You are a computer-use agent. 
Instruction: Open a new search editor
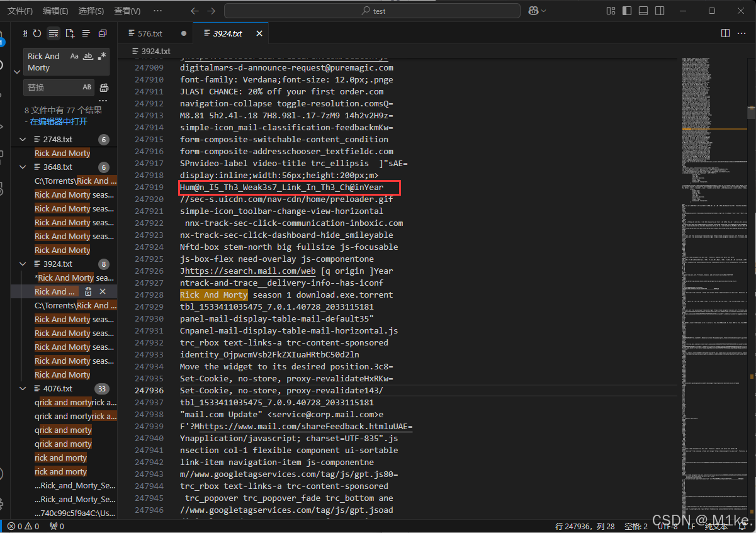(70, 33)
